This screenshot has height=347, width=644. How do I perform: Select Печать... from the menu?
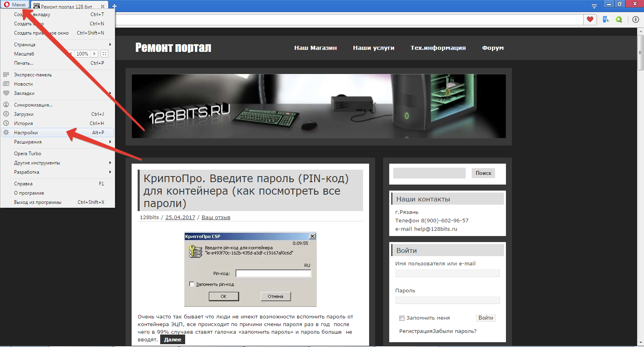[58, 63]
